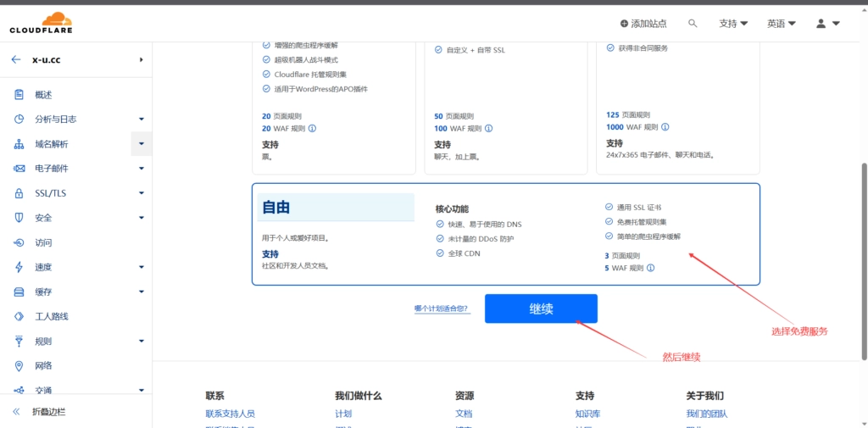Click the 分析与日志 chart icon
This screenshot has height=428, width=868.
point(19,119)
